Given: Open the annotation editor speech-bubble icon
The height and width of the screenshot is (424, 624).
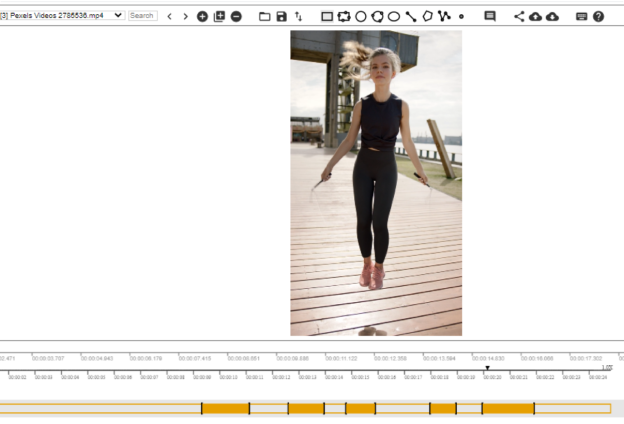Looking at the screenshot, I should click(x=490, y=16).
